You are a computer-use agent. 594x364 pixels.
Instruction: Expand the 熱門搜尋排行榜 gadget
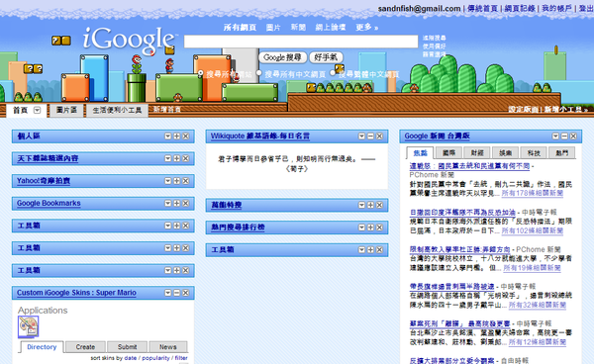tap(371, 227)
